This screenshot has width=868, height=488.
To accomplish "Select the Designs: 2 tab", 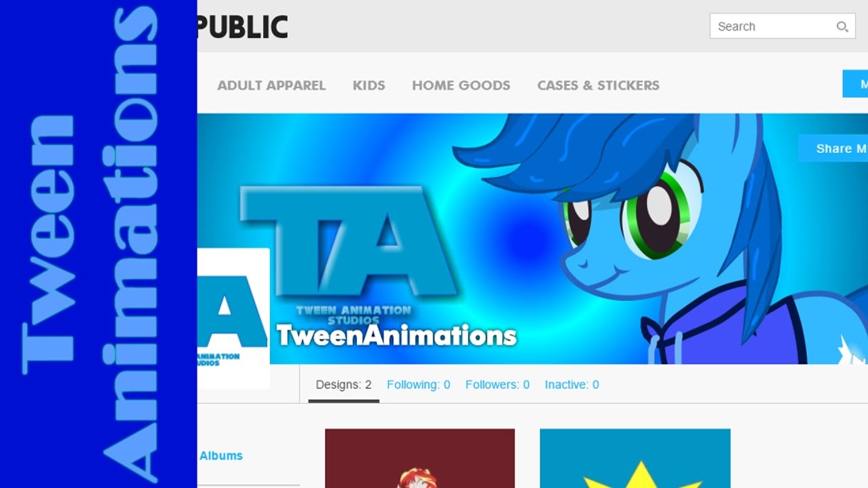I will [344, 385].
